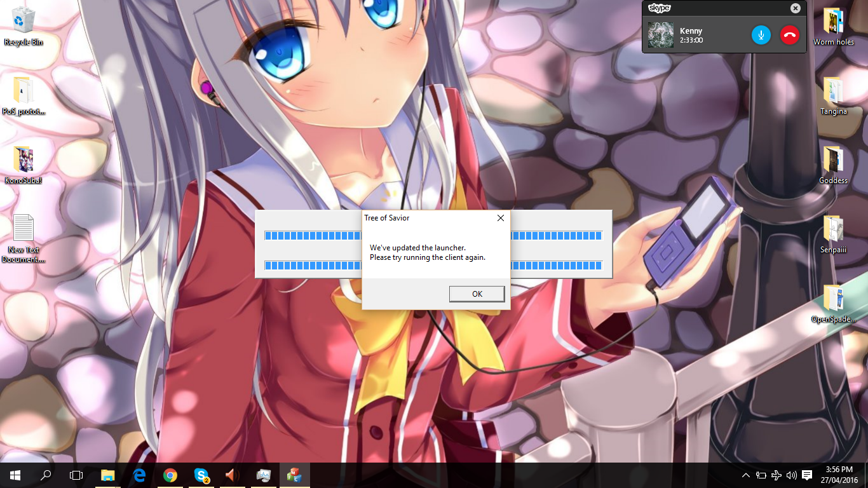Select the KonoSuba! folder on desktop

pyautogui.click(x=24, y=165)
